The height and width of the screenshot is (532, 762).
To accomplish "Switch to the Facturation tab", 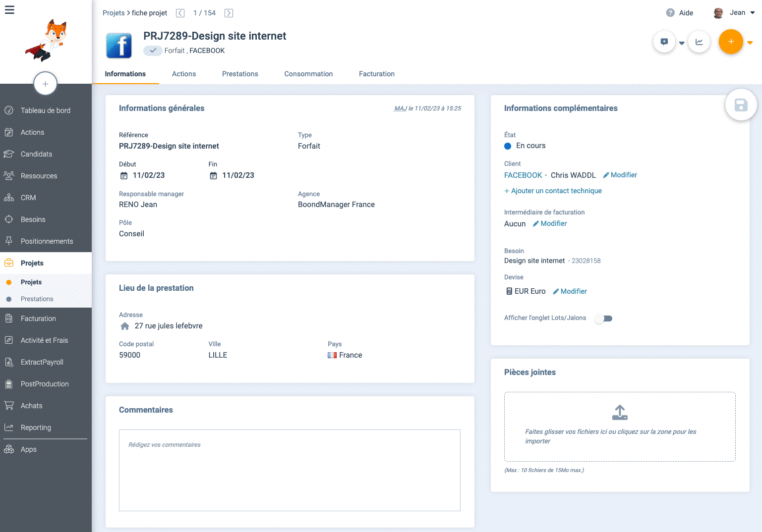I will 376,74.
